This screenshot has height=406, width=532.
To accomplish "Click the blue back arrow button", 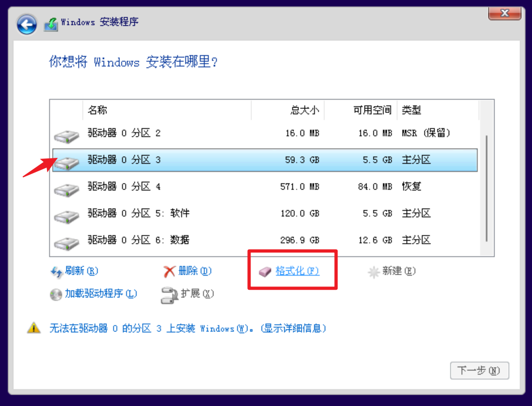I will 27,24.
